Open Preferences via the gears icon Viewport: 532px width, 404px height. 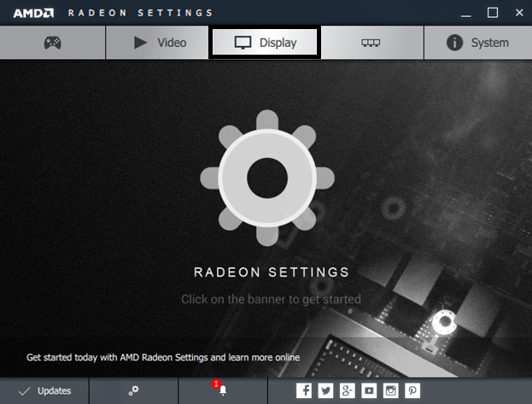(134, 390)
